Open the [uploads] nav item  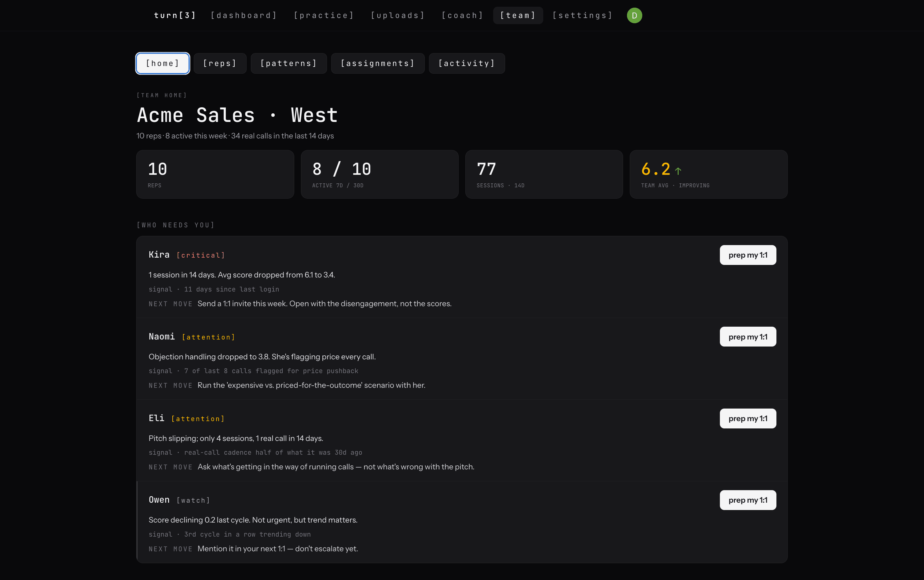(398, 15)
